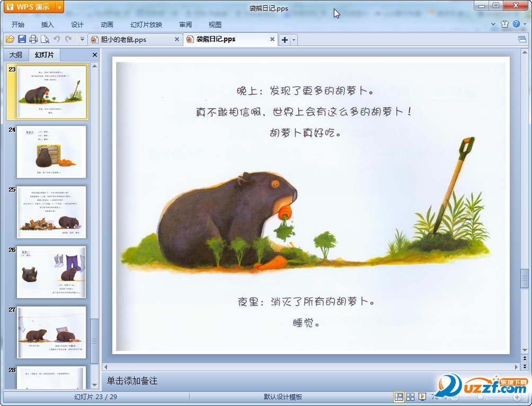
Task: Click down arrow of thumbnail pane scrollbar
Action: coord(95,385)
